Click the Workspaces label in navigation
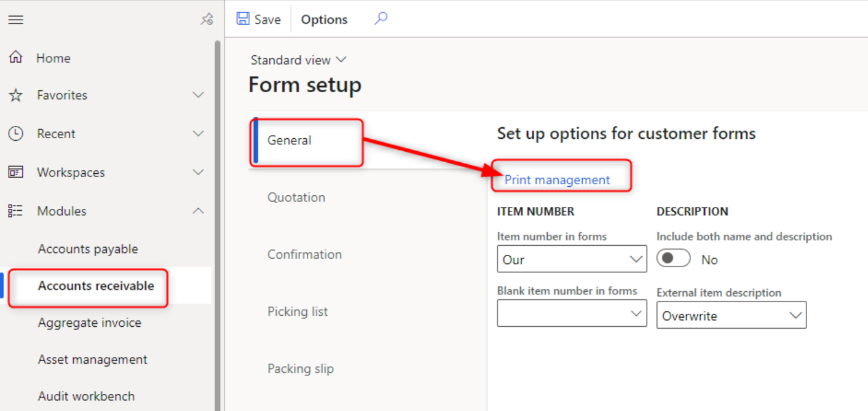This screenshot has height=411, width=868. click(71, 172)
